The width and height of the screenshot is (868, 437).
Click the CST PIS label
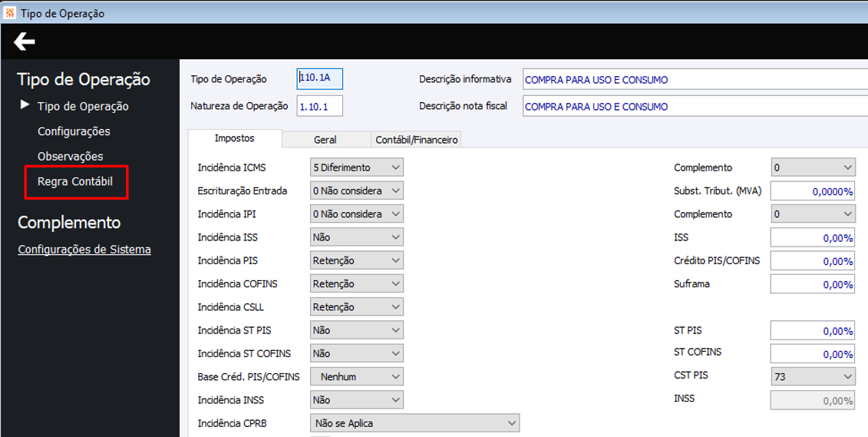[x=691, y=375]
